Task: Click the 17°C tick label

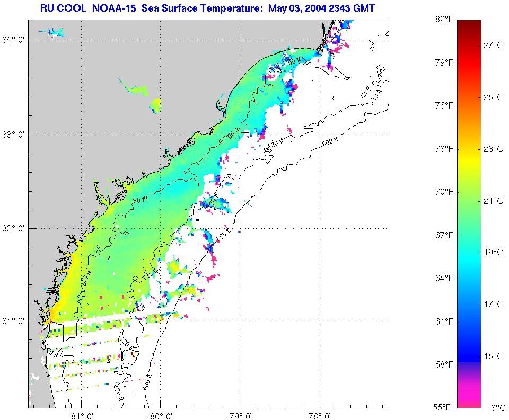Action: click(x=494, y=304)
